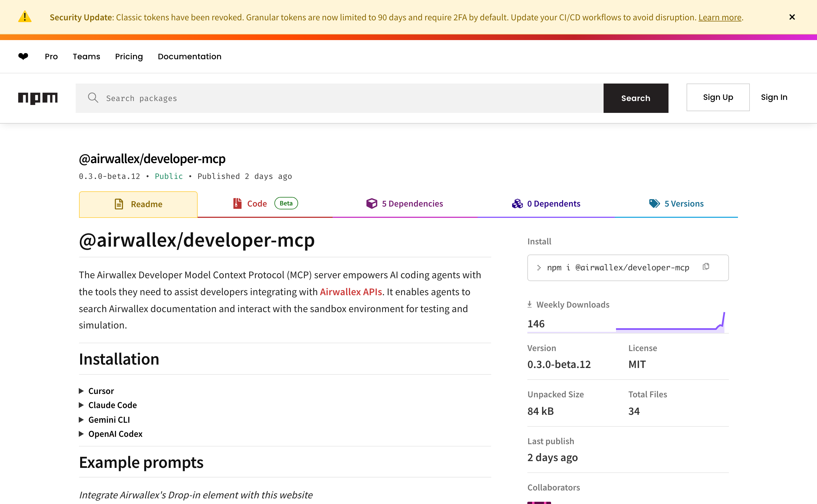Click the collaborator avatar thumbnail
817x504 pixels.
pyautogui.click(x=539, y=502)
